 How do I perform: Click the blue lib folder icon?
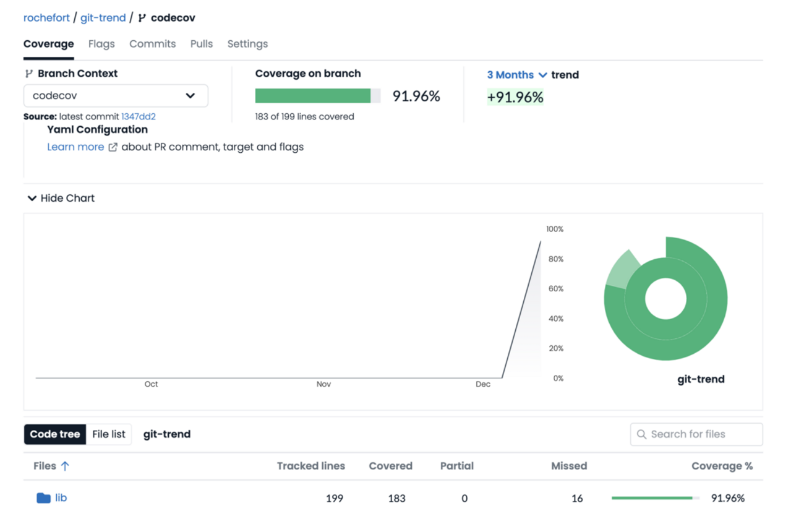pos(43,498)
